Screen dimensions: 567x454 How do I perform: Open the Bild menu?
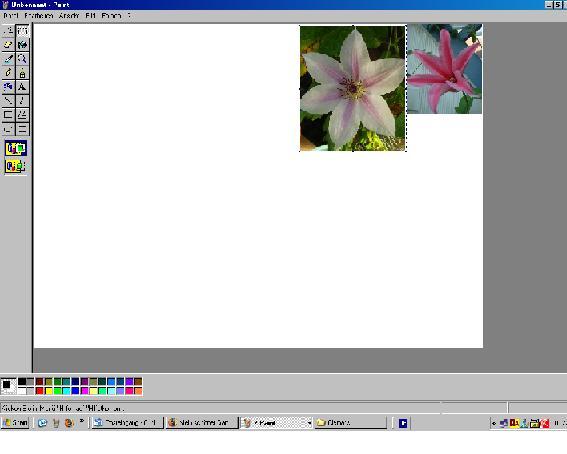click(90, 16)
